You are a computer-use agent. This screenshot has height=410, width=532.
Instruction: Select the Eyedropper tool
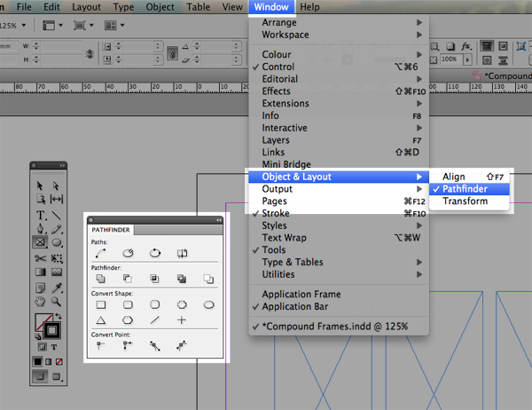pos(57,288)
